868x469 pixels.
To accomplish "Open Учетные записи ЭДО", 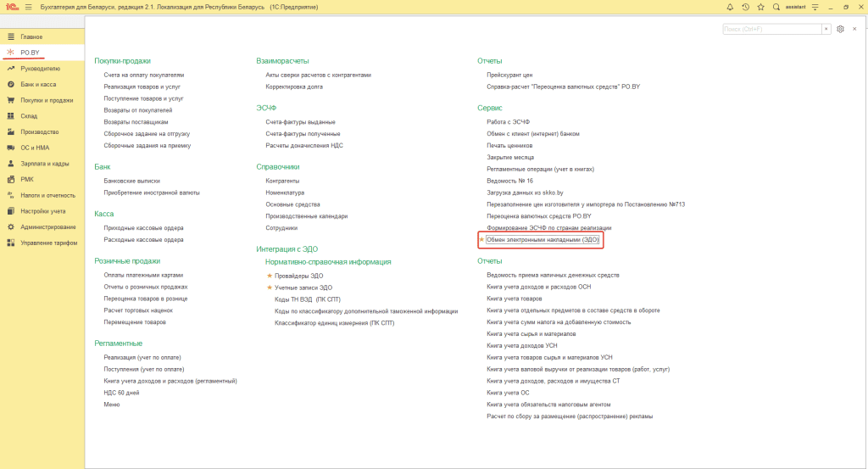I will click(x=303, y=288).
